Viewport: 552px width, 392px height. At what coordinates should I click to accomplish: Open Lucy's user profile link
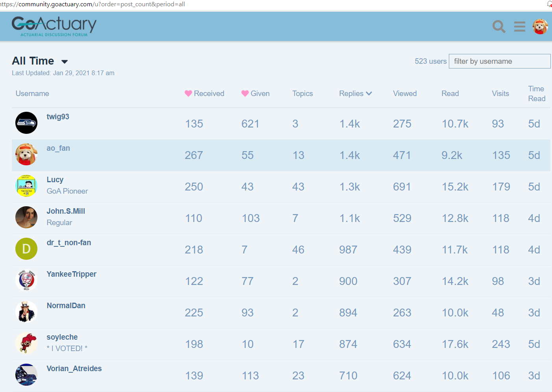coord(55,180)
